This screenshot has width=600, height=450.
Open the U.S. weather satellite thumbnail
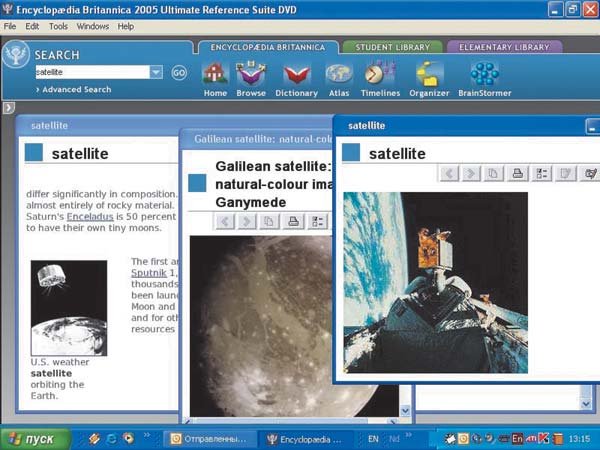pos(69,308)
